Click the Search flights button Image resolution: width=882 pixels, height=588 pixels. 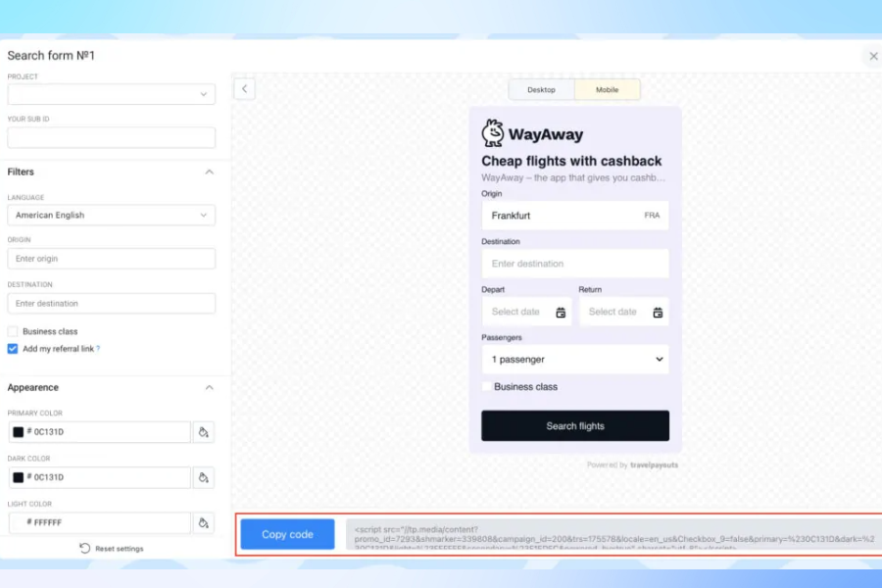point(575,426)
